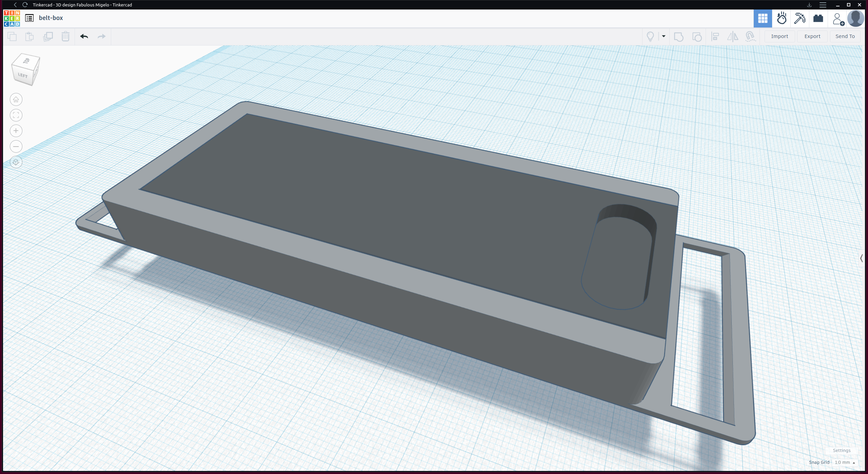The image size is (868, 474).
Task: Open the Sim Lab view icon
Action: point(782,18)
